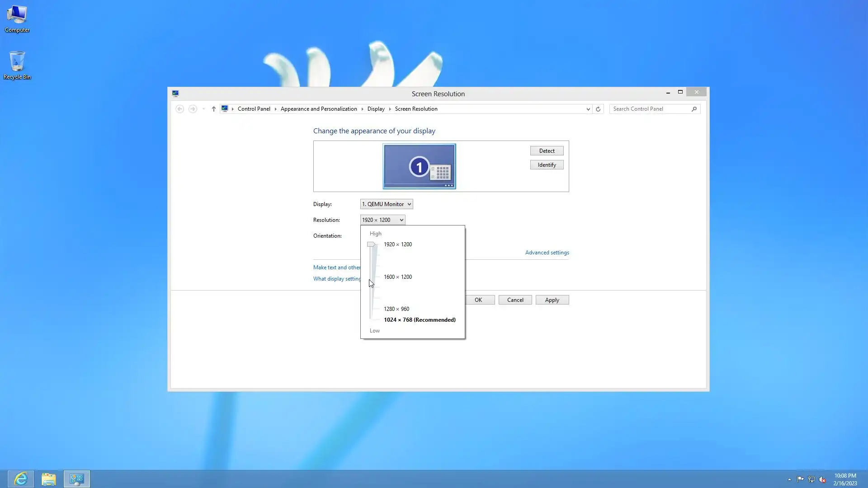This screenshot has width=868, height=488.
Task: Click the muted volume tray icon
Action: (822, 479)
